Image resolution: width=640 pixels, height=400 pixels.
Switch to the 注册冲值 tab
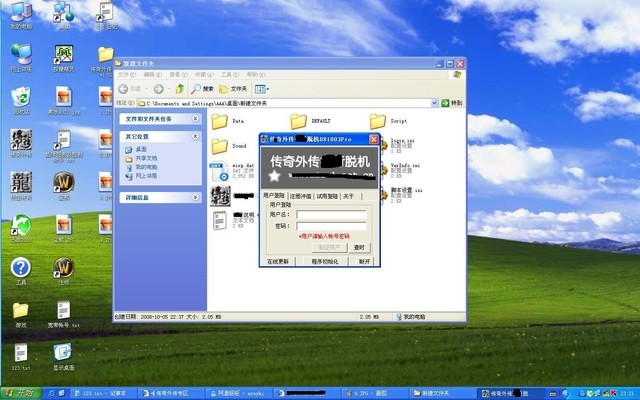tap(300, 196)
